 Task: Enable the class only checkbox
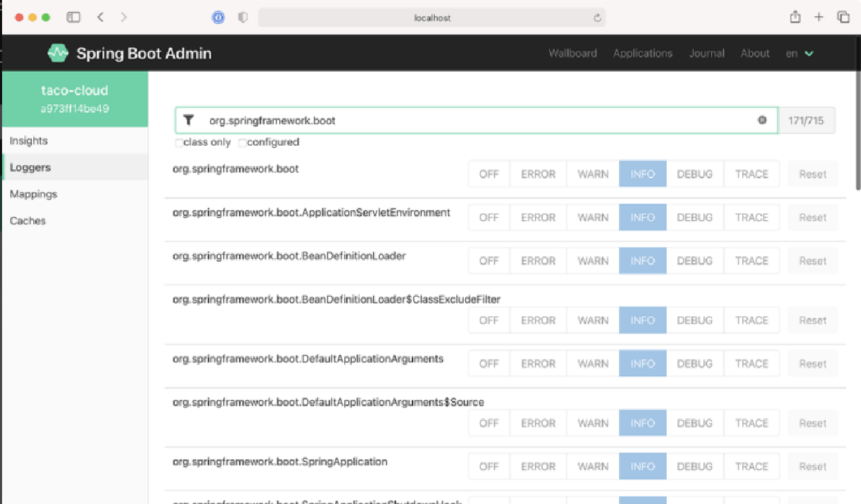coord(179,143)
